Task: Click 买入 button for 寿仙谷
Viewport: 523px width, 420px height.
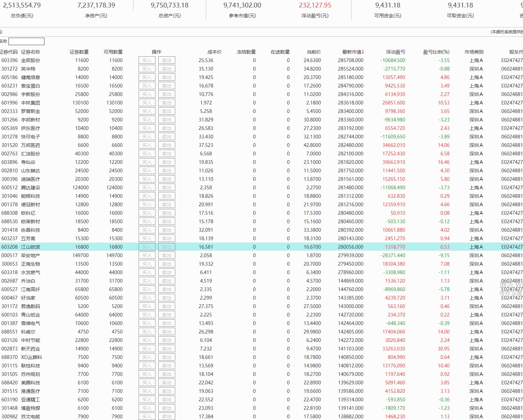Action: point(147,162)
